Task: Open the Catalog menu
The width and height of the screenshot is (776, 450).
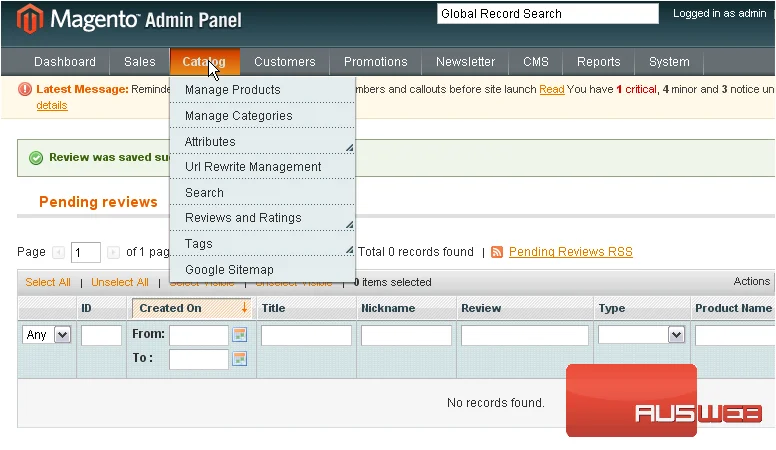Action: tap(204, 62)
